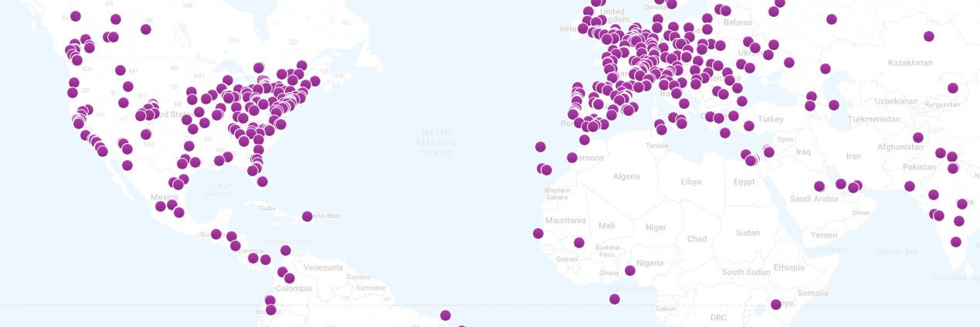Click the Sudan country label
This screenshot has width=980, height=327.
[748, 233]
